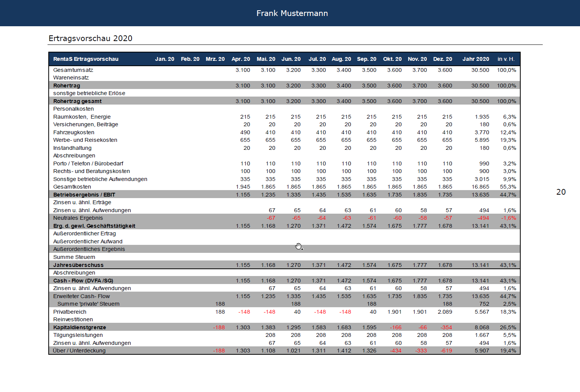Click the 'Aug. 20' column header
The height and width of the screenshot is (392, 580).
(x=341, y=59)
